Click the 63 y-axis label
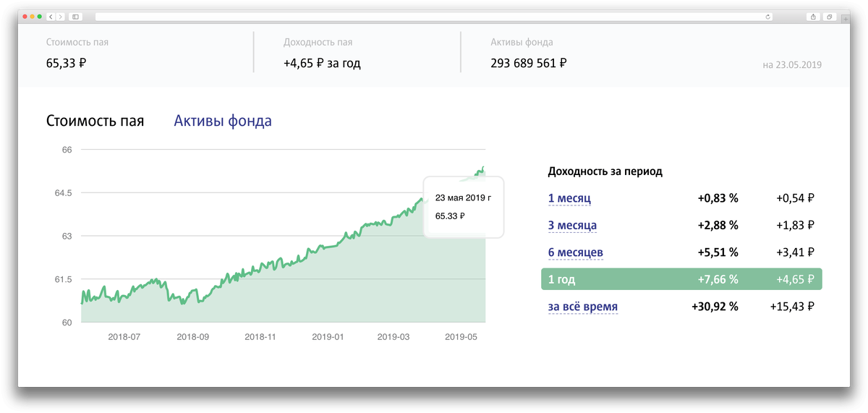Screen dimensions: 868x413 67,236
